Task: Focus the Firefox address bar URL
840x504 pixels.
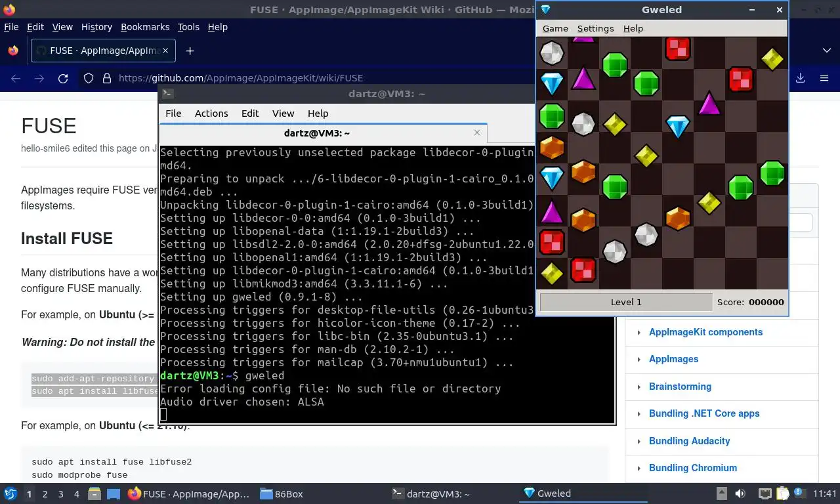Action: [241, 78]
